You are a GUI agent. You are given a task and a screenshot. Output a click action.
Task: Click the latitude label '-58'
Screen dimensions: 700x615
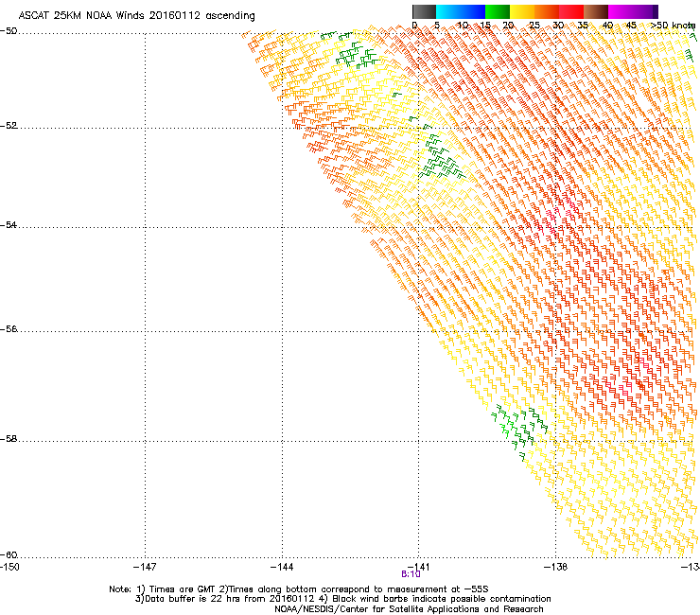(9, 439)
